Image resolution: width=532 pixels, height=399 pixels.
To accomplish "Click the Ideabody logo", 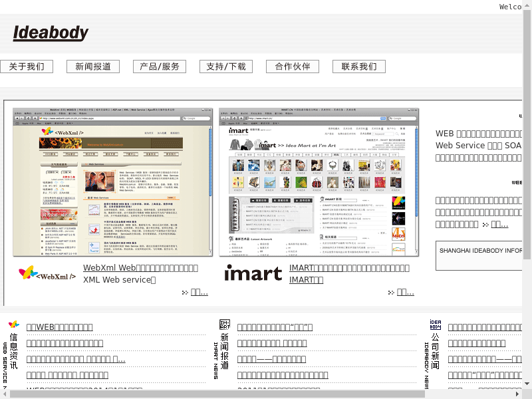I will pyautogui.click(x=51, y=33).
